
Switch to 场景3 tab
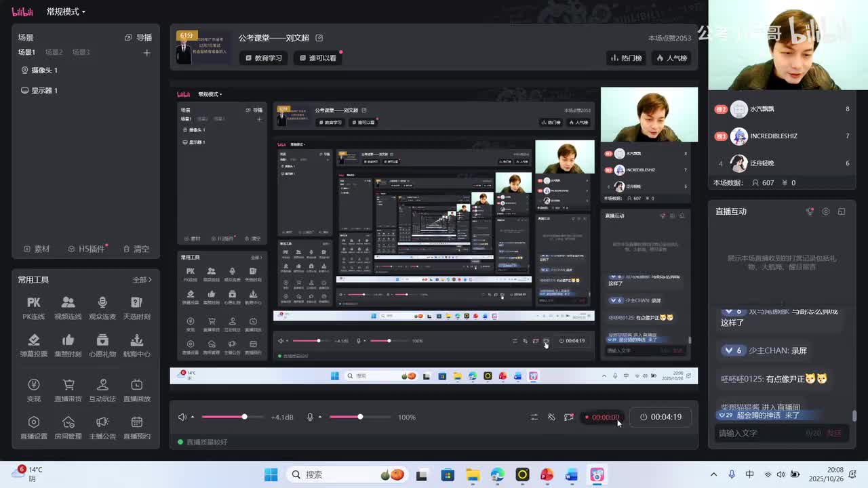[81, 52]
